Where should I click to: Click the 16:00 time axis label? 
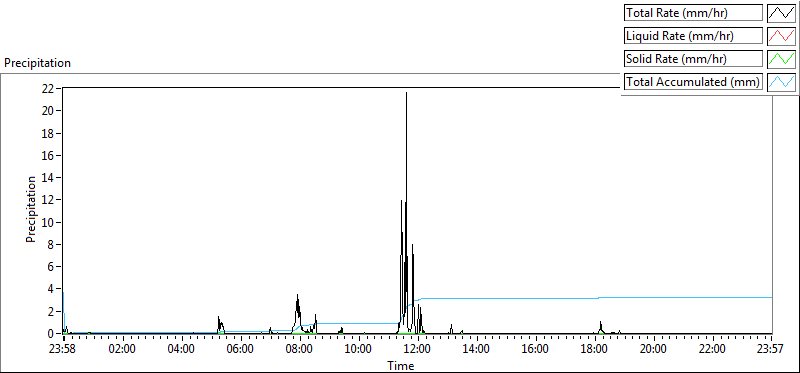[536, 350]
